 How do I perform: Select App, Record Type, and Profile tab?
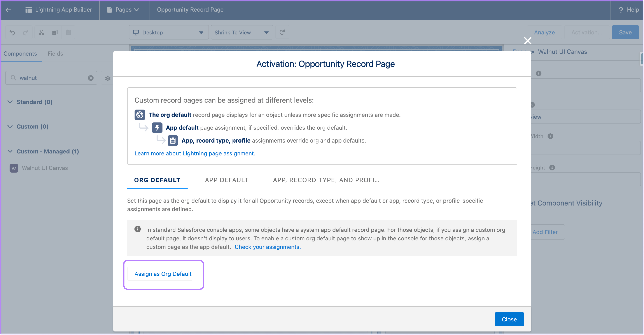click(x=326, y=180)
